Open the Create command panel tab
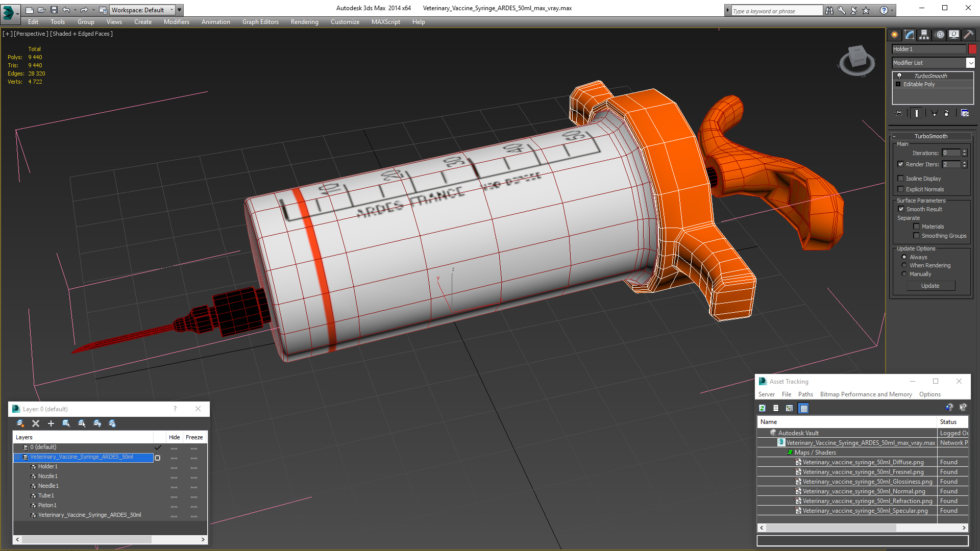Image resolution: width=980 pixels, height=551 pixels. coord(895,35)
